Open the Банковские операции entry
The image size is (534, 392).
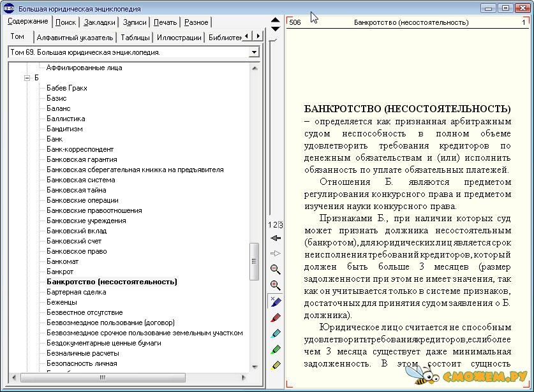[82, 200]
